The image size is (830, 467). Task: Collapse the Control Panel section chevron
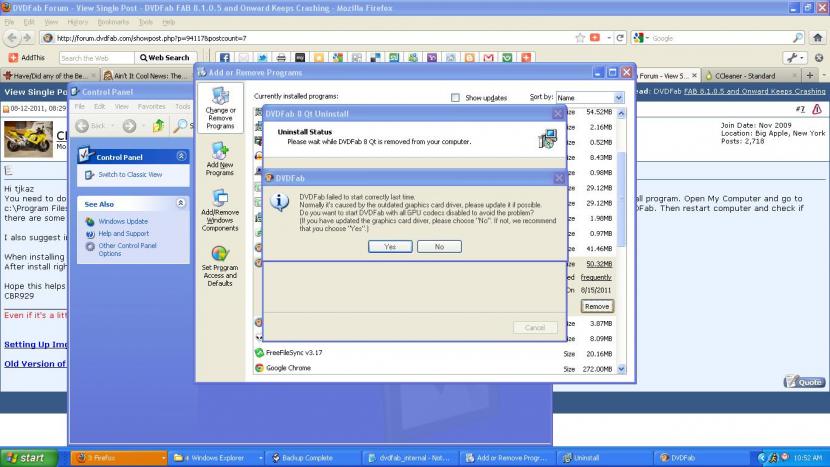(x=181, y=156)
